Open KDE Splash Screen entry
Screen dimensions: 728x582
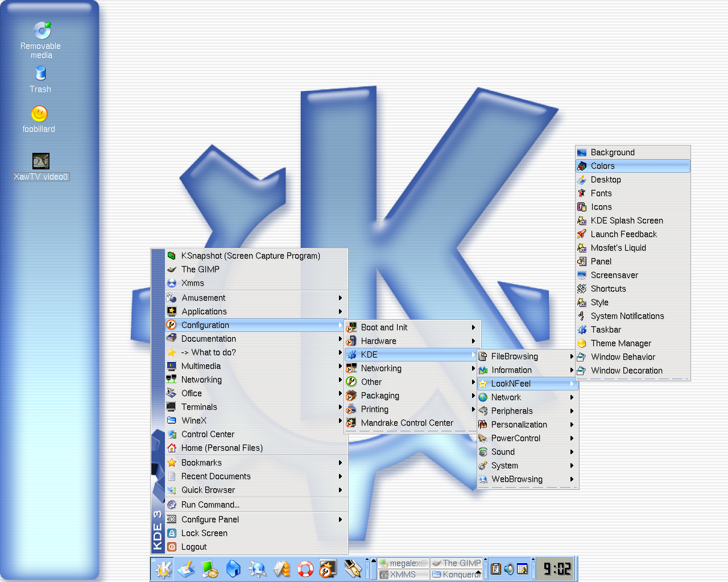(x=633, y=221)
